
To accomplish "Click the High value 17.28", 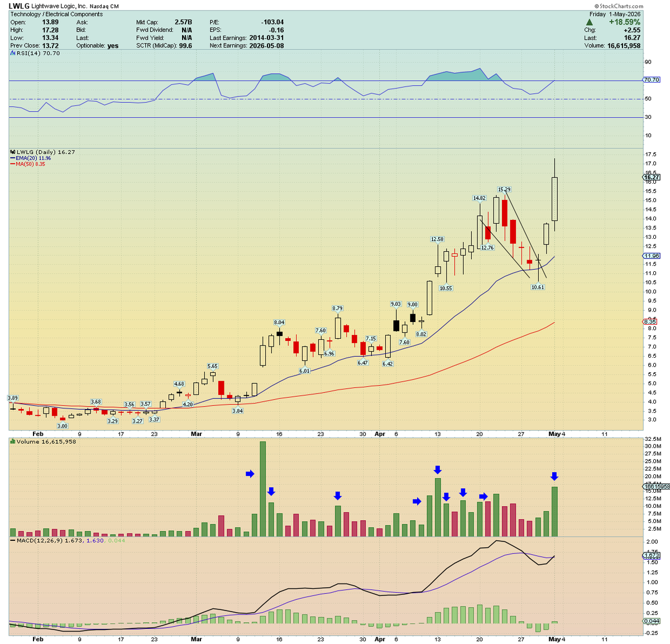I will (50, 30).
